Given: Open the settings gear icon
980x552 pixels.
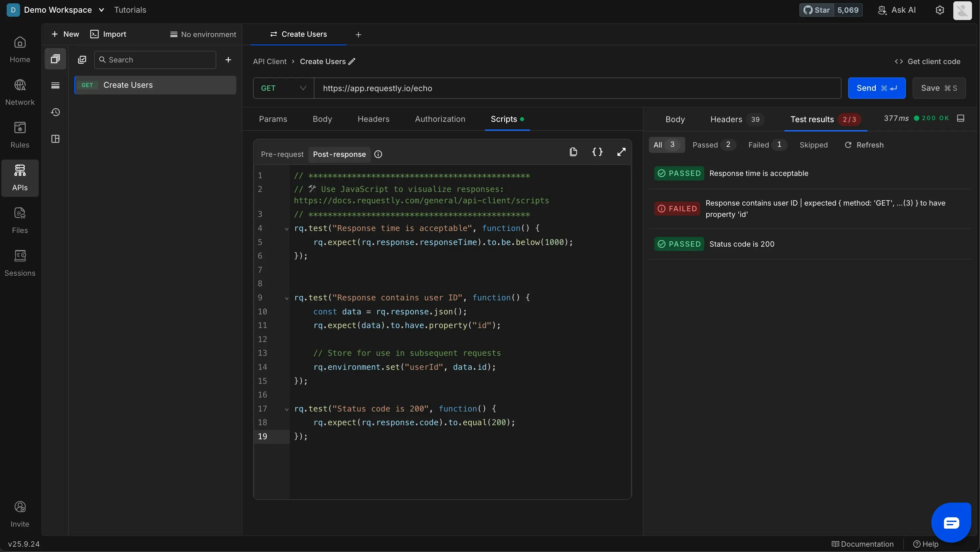Looking at the screenshot, I should [x=940, y=10].
